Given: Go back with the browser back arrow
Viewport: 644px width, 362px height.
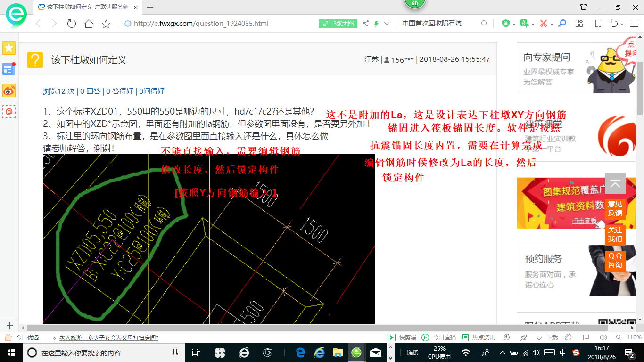Looking at the screenshot, I should coord(38,24).
